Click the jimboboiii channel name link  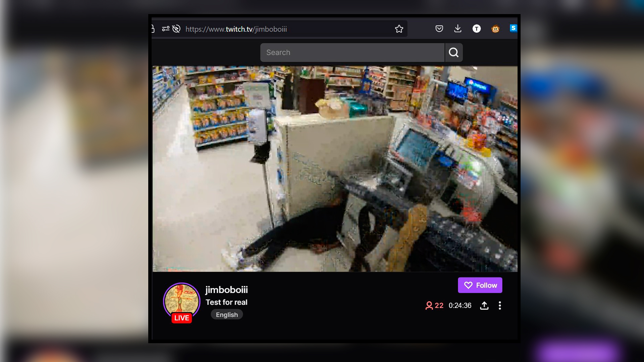[226, 290]
